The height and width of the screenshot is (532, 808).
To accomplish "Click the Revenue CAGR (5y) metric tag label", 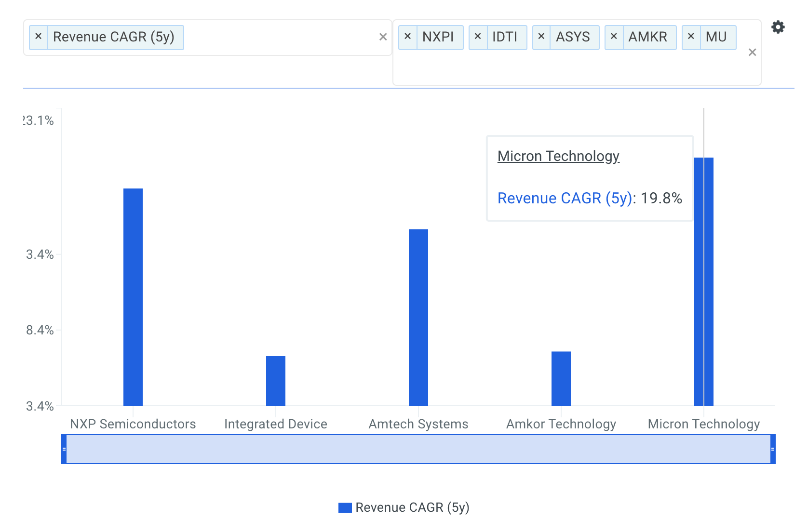I will click(x=114, y=37).
